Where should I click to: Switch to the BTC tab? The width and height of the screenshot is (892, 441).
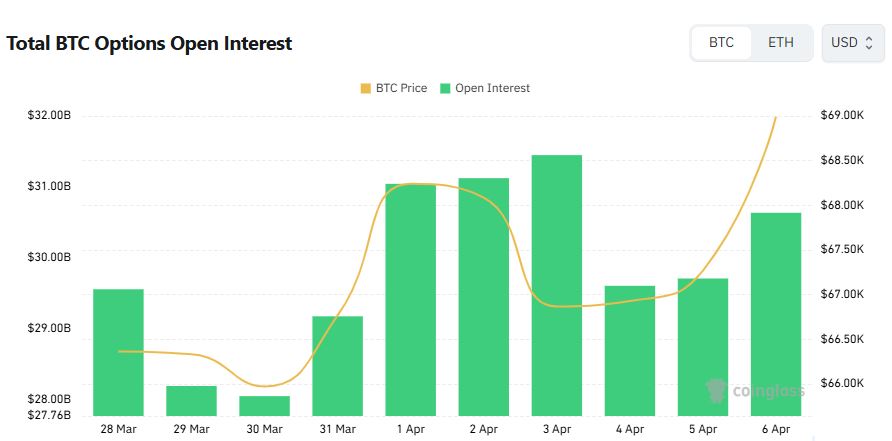[721, 43]
